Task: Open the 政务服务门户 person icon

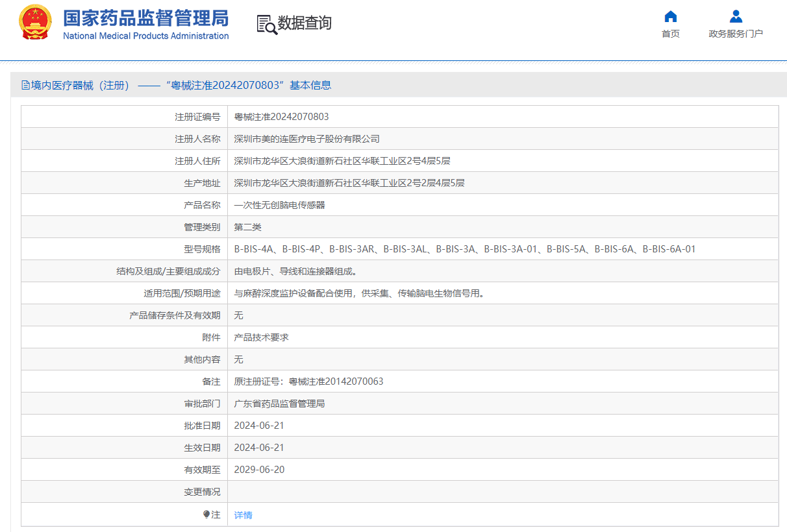Action: point(736,16)
